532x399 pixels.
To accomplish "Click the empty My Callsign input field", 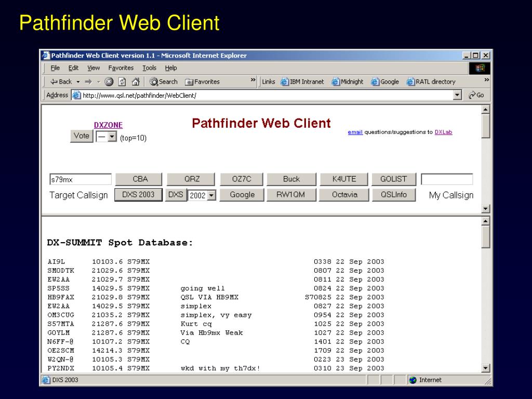I will (447, 179).
